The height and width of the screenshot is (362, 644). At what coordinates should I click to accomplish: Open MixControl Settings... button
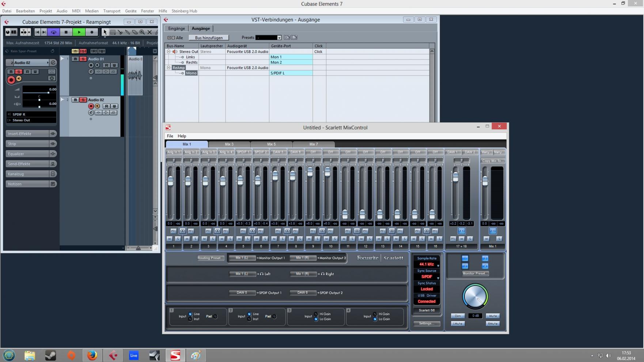427,323
